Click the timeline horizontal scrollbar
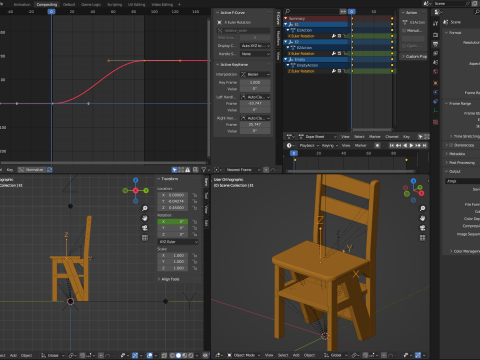 (351, 171)
